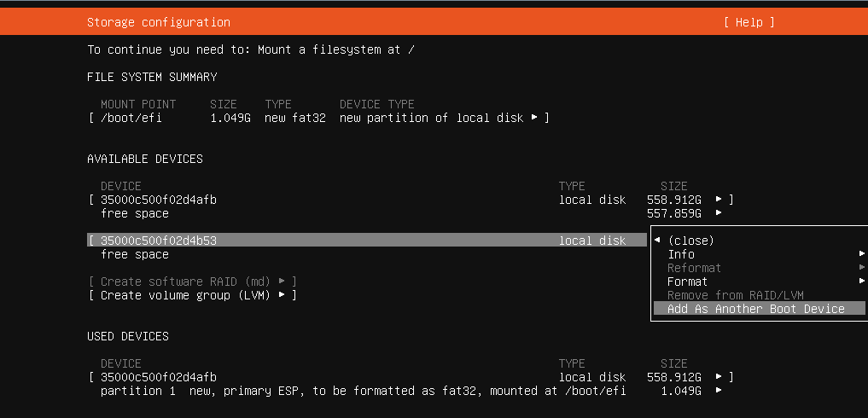Screen dimensions: 868x418
Task: Expand the Info submenu arrow
Action: [862, 254]
